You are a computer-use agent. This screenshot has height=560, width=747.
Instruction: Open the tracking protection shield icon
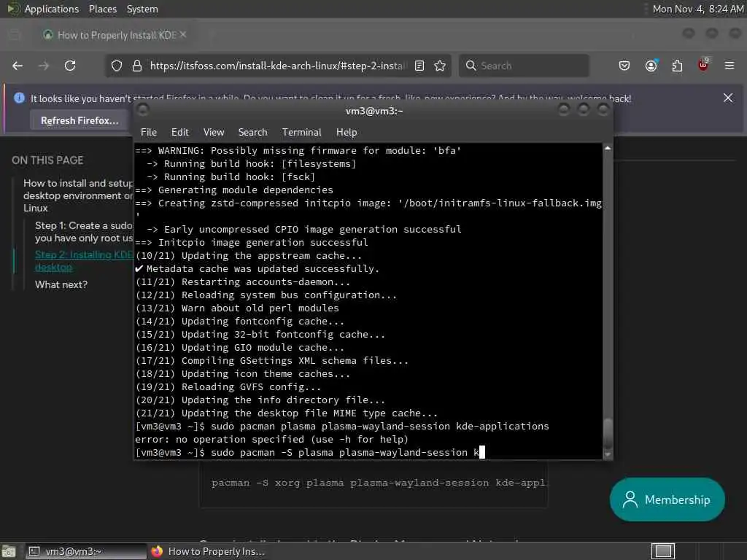[x=117, y=66]
